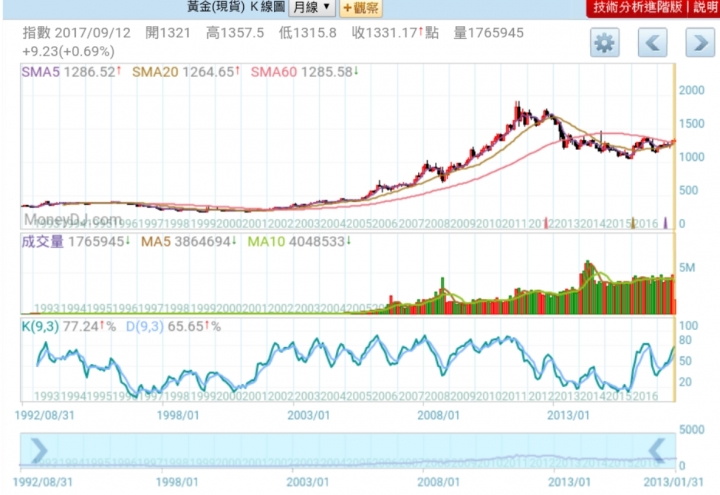Image resolution: width=720 pixels, height=495 pixels.
Task: Click the 高1357.5 high price value
Action: pyautogui.click(x=235, y=33)
